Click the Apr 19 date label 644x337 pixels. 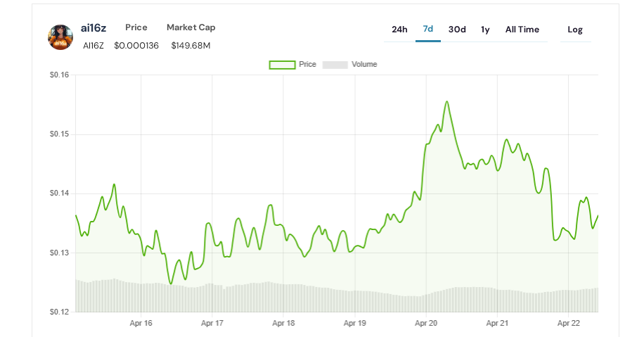click(x=355, y=323)
